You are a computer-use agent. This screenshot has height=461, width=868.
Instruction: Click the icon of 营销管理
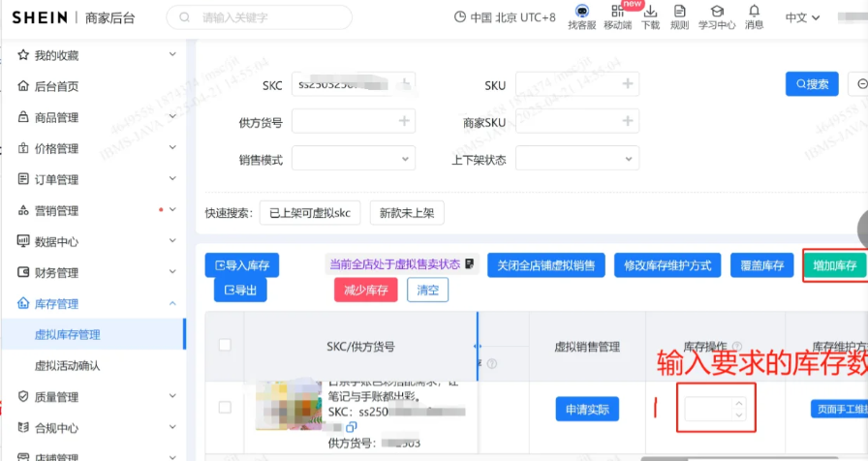22,210
